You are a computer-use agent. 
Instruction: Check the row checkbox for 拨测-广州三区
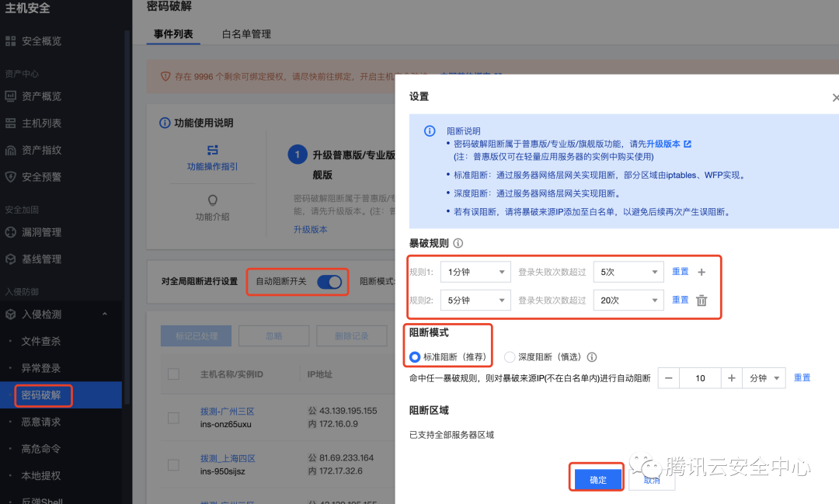click(173, 418)
